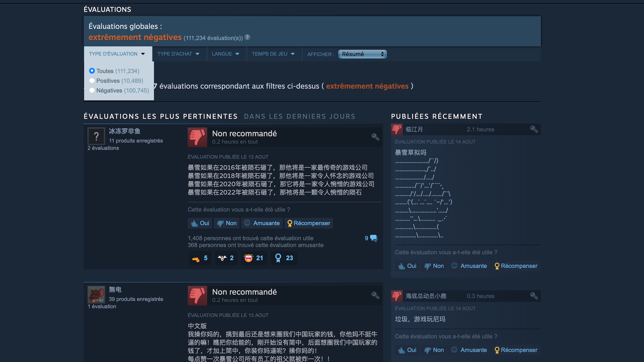Click Récompenser on 海底总动员小鹿's review

click(516, 350)
